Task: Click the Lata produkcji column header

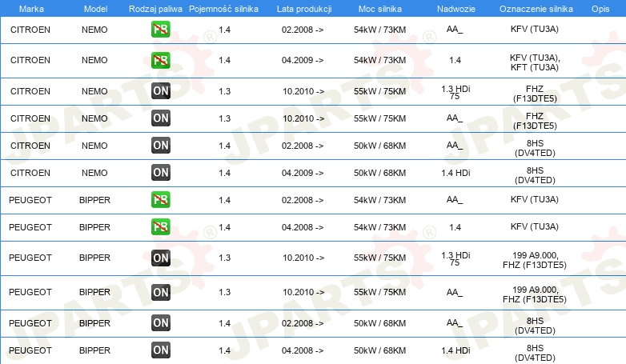Action: coord(304,9)
